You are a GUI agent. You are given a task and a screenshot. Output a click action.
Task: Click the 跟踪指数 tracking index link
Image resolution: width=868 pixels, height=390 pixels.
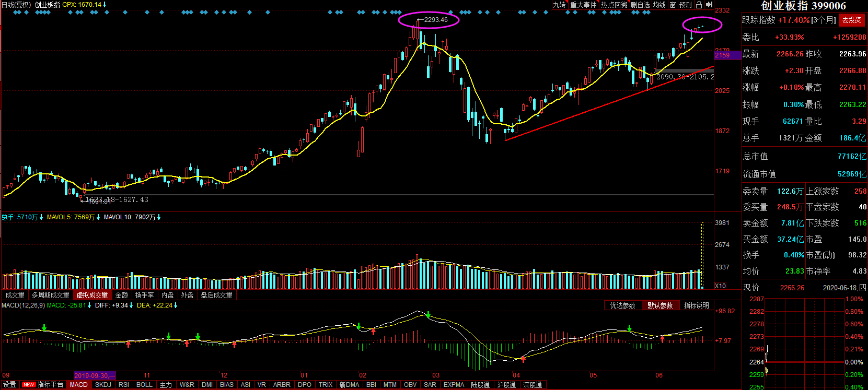pos(759,20)
